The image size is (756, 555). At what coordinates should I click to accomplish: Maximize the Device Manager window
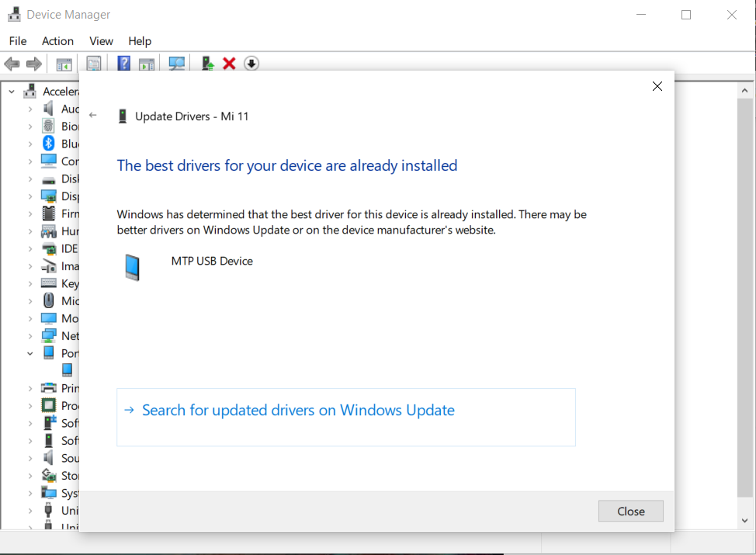[686, 15]
